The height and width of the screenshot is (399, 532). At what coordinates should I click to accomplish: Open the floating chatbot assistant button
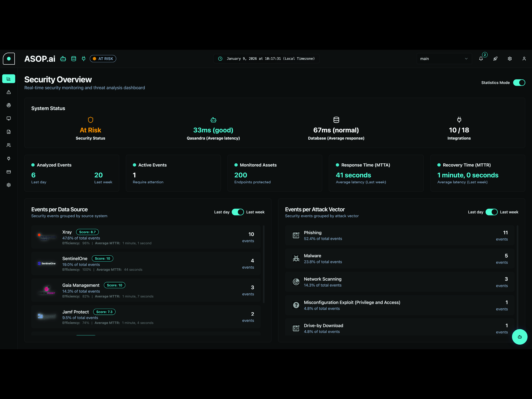click(520, 337)
